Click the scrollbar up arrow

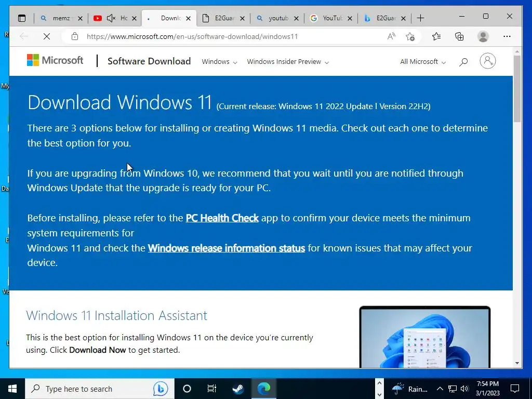coord(517,51)
